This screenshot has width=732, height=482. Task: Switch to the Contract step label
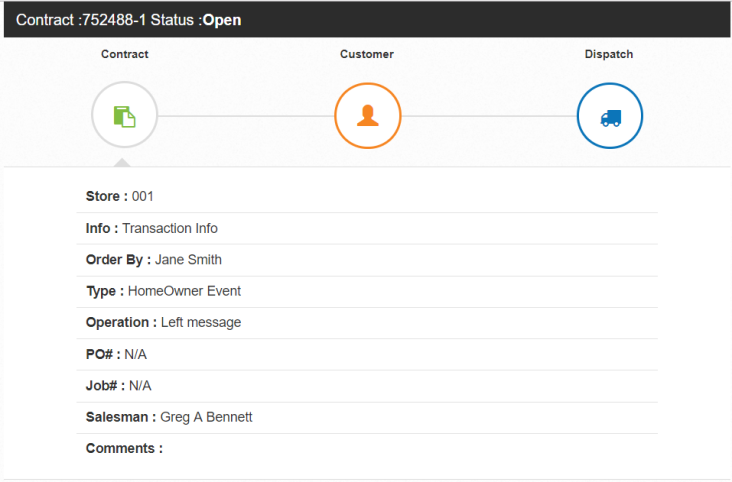tap(124, 54)
